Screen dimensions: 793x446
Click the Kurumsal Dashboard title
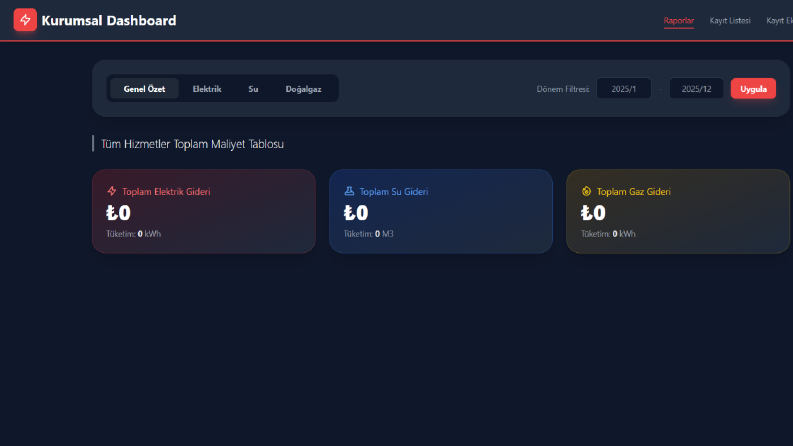(x=109, y=20)
